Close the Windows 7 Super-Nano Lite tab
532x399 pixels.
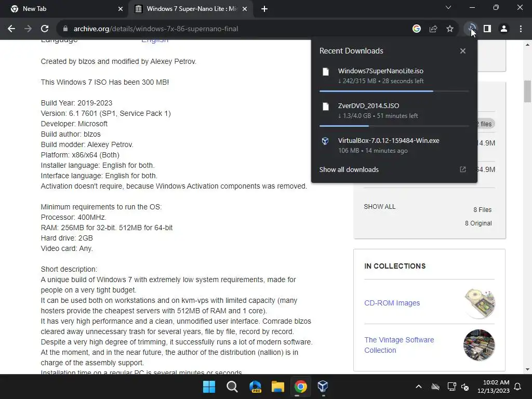(245, 9)
